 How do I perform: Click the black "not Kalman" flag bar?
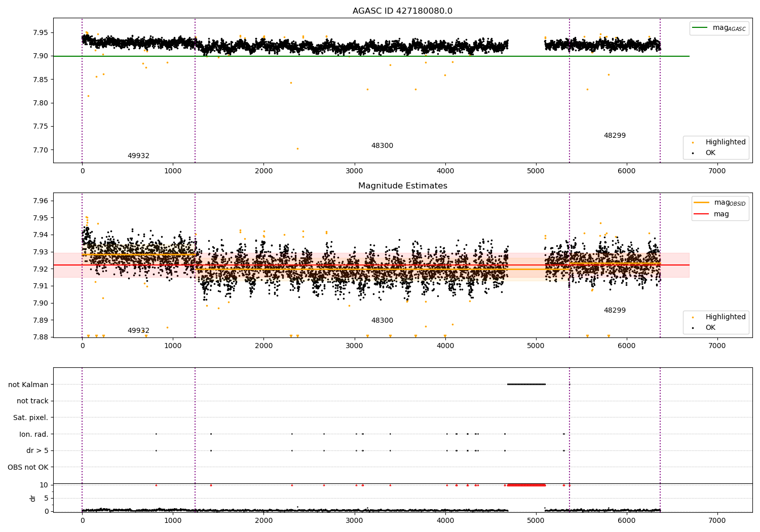(526, 384)
